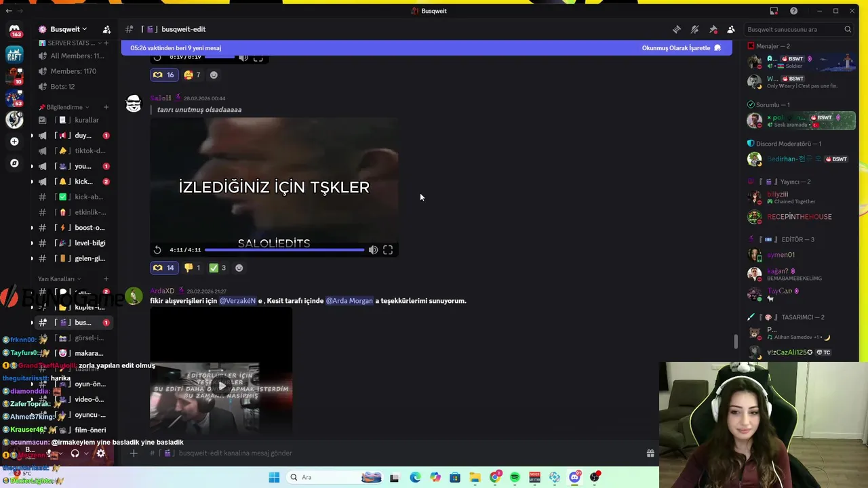Toggle the 16 reaction on first message
Viewport: 868px width, 488px height.
163,75
